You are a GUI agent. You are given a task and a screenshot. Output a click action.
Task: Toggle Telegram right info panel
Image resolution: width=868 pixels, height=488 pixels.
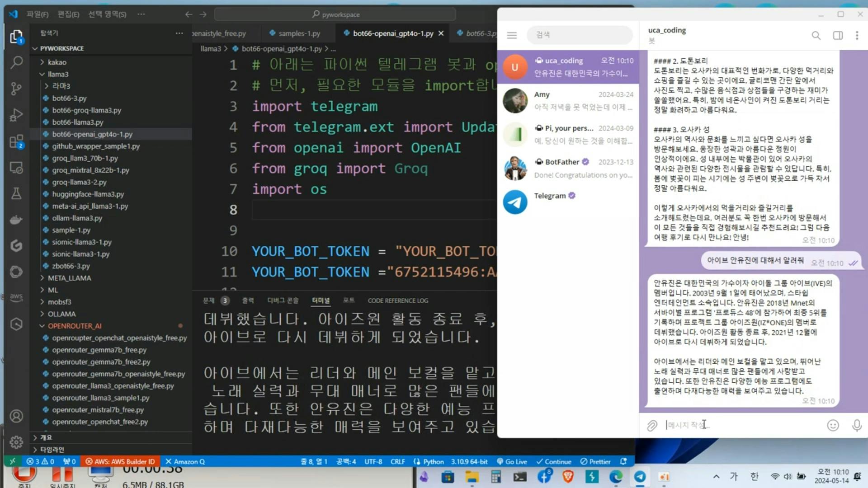(838, 35)
